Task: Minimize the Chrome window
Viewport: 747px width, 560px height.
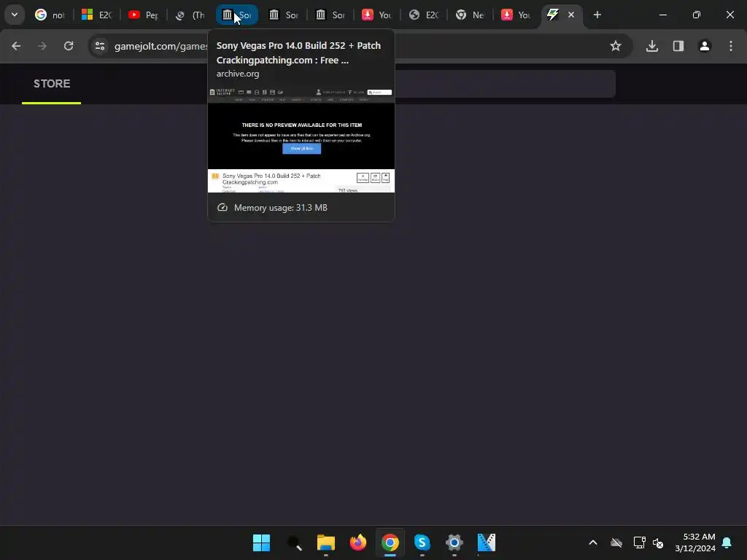Action: [662, 15]
